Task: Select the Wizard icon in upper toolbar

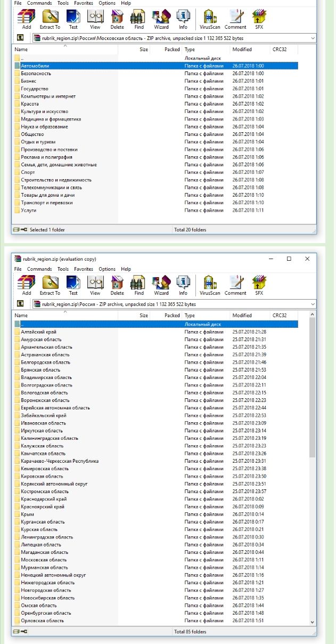Action: tap(161, 19)
